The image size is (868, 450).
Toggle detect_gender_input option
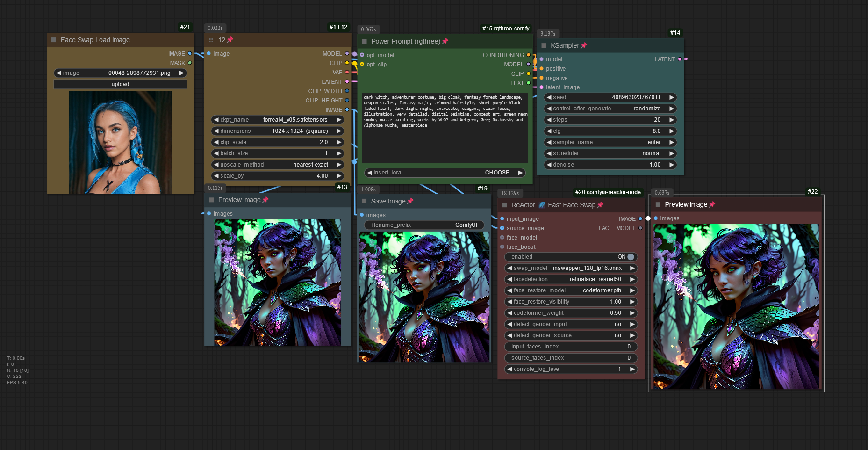click(x=570, y=324)
